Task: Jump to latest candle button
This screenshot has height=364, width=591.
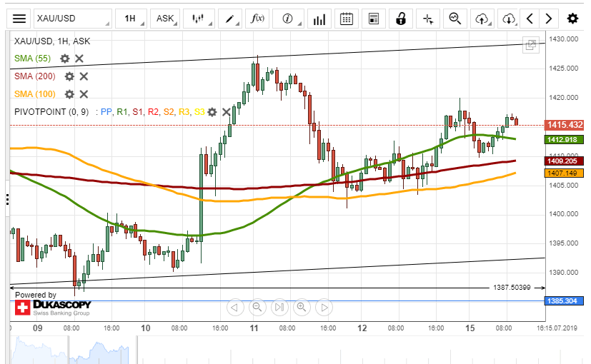Action: tap(279, 308)
